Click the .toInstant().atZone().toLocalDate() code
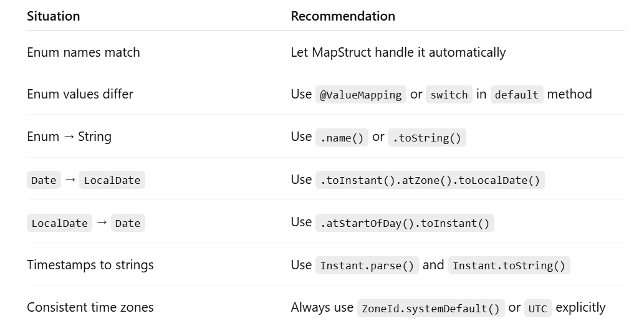Viewport: 644px width, 326px height. (430, 180)
